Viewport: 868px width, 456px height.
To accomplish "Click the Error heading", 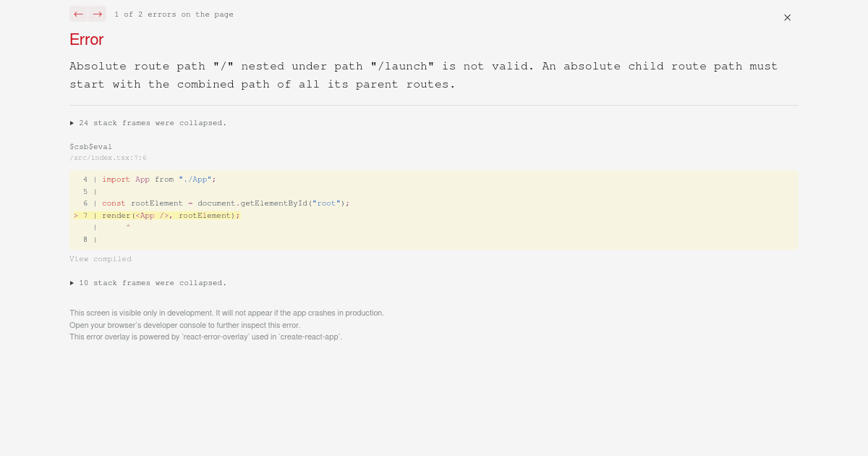I will tap(86, 40).
